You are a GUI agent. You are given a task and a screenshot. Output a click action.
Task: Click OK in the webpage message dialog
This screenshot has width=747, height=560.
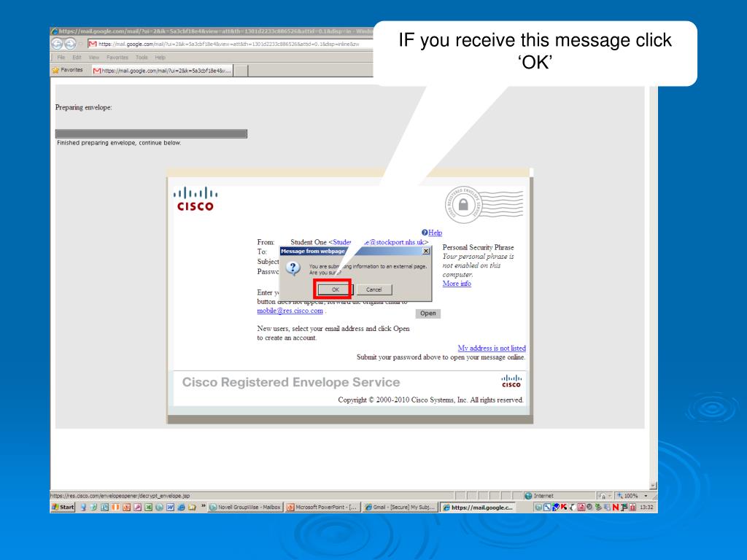(x=336, y=289)
